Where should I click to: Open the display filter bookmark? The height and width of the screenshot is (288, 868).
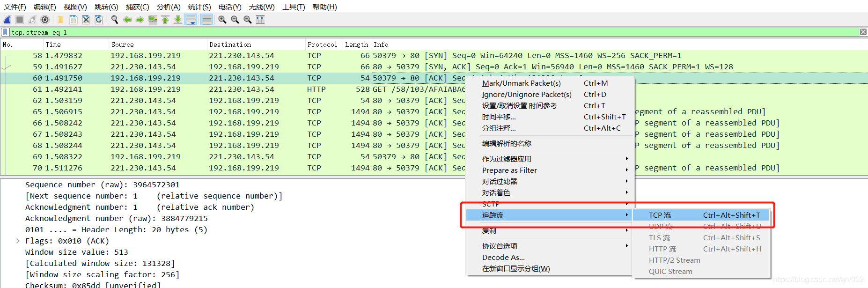point(5,32)
